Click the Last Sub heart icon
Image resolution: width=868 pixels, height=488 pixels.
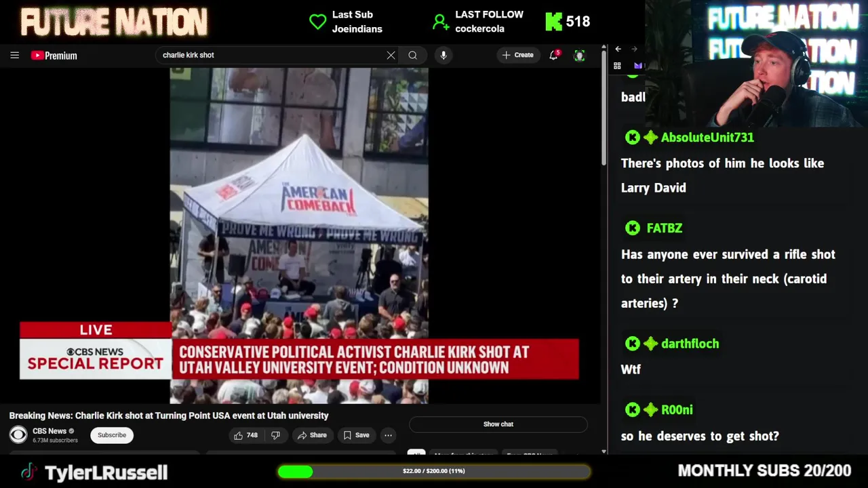pyautogui.click(x=317, y=22)
